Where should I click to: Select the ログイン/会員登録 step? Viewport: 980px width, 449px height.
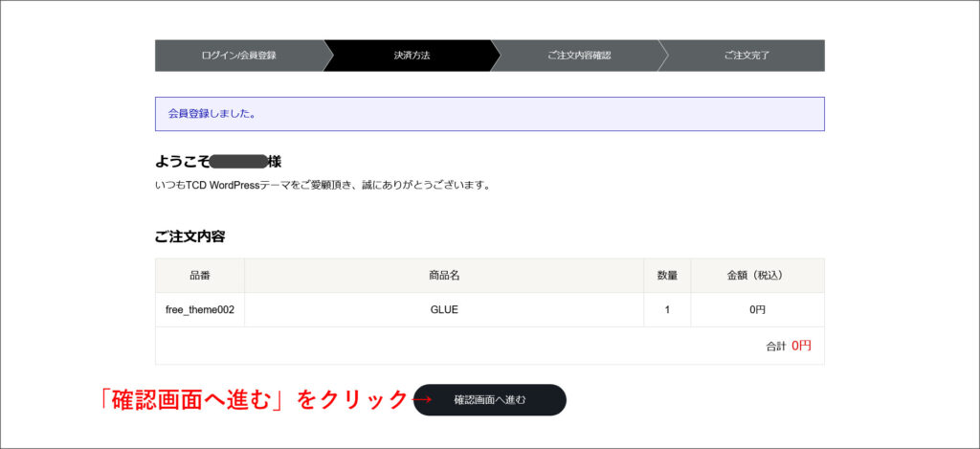238,56
